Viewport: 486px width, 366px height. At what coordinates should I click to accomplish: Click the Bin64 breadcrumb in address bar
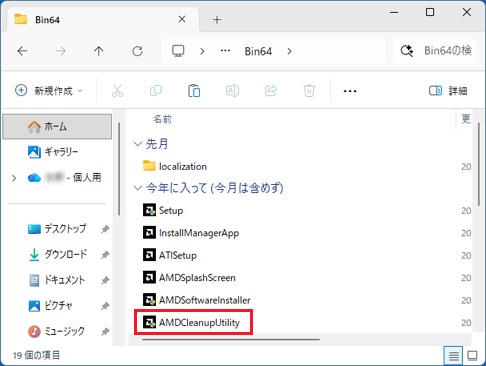[x=258, y=51]
